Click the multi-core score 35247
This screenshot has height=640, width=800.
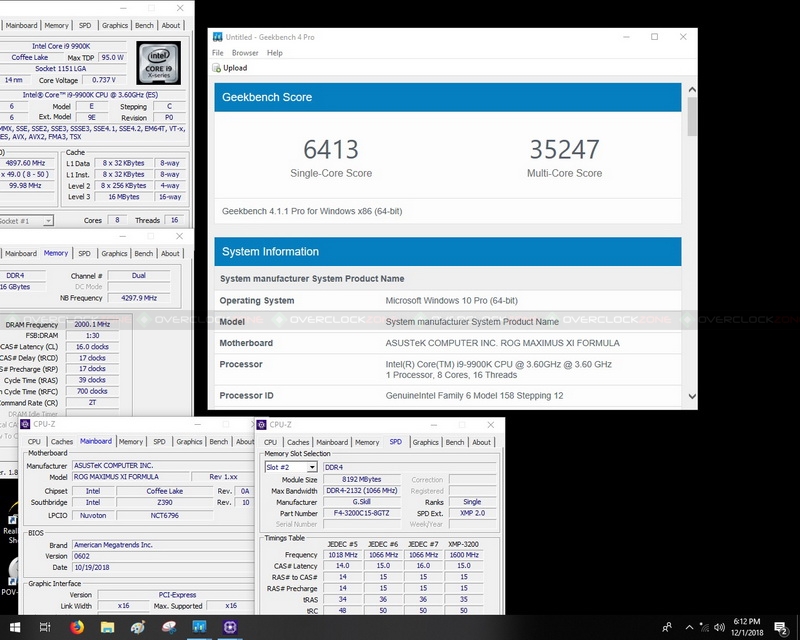point(564,150)
